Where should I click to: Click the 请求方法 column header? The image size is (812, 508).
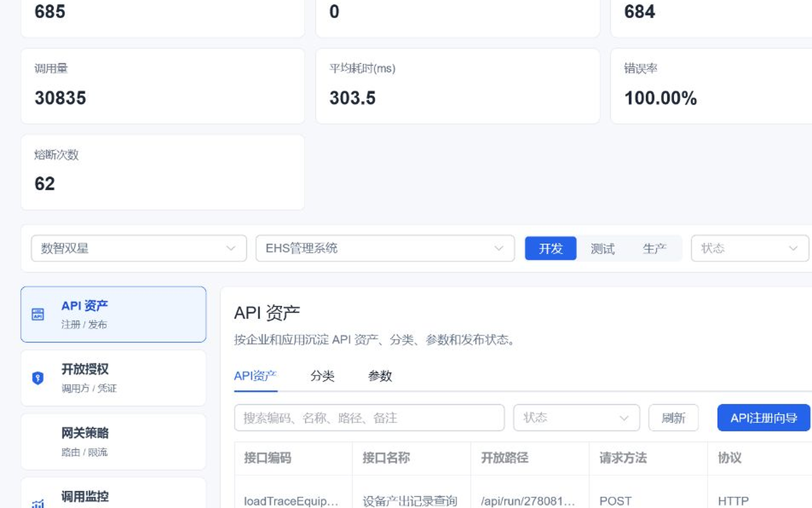click(648, 458)
